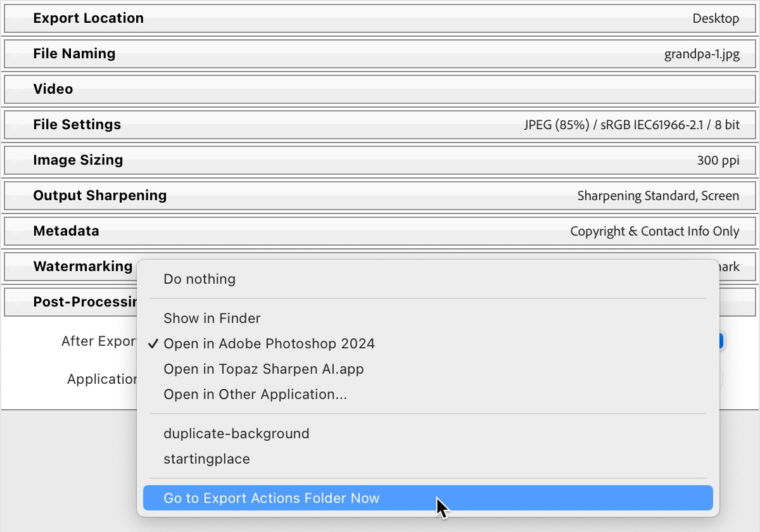
Task: Run the duplicate-background export action
Action: (236, 433)
